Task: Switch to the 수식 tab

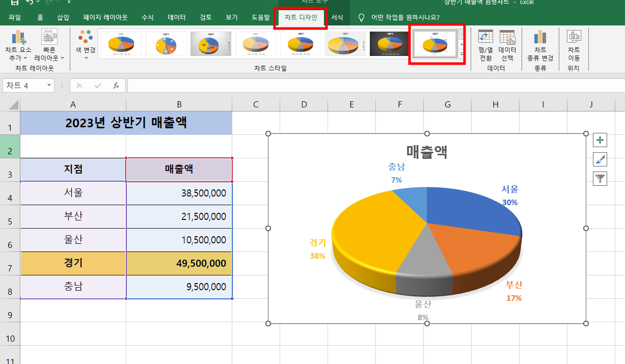Action: [x=148, y=18]
